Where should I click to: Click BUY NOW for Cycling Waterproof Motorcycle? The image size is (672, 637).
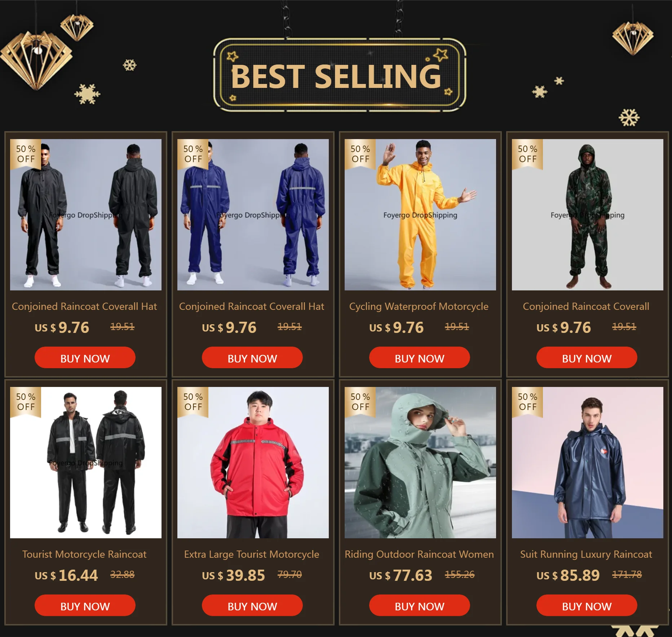tap(420, 357)
